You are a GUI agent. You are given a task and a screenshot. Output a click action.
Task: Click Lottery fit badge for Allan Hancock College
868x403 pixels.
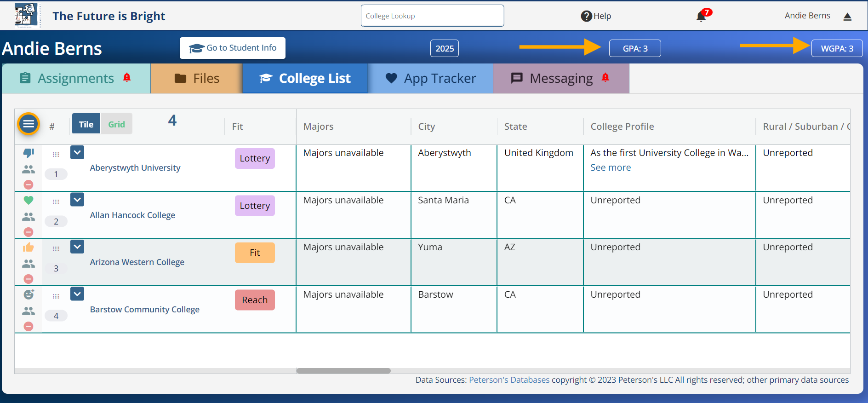(255, 206)
